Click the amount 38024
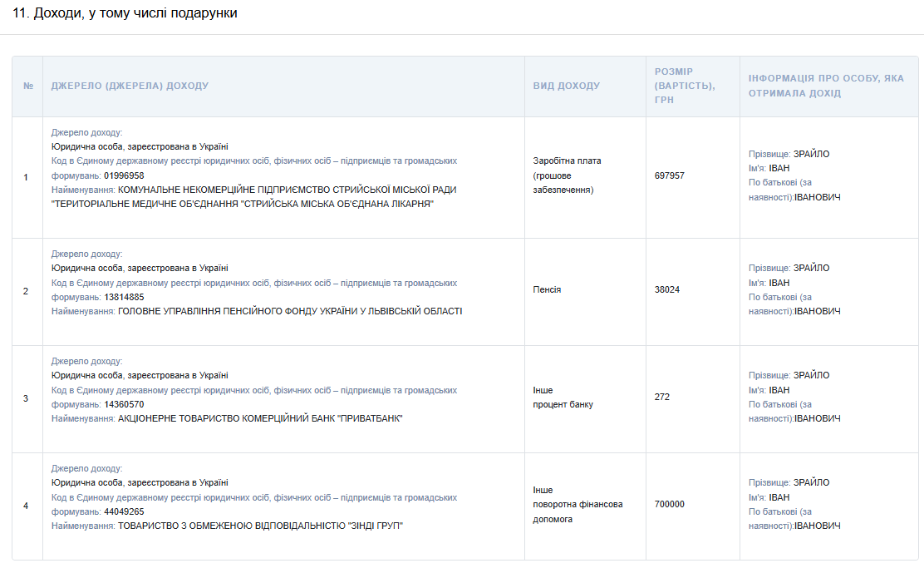The image size is (924, 568). (x=666, y=289)
